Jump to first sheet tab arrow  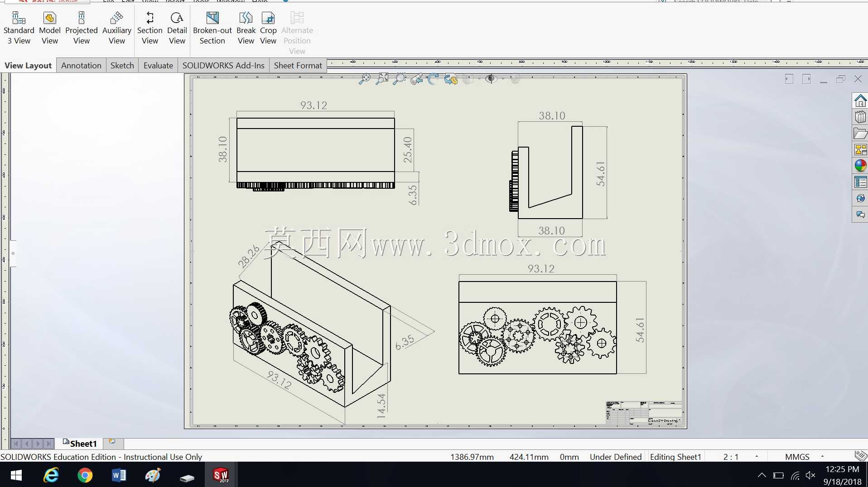tap(16, 444)
